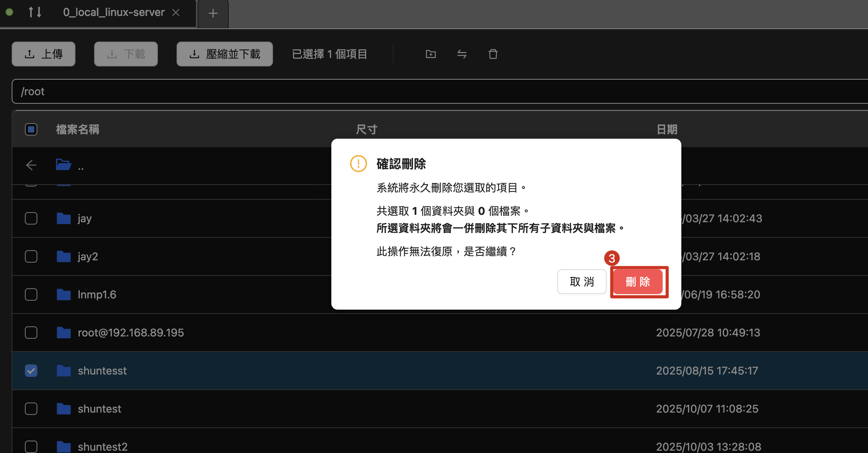The width and height of the screenshot is (868, 453).
Task: Click the 上傳 upload button
Action: (44, 54)
